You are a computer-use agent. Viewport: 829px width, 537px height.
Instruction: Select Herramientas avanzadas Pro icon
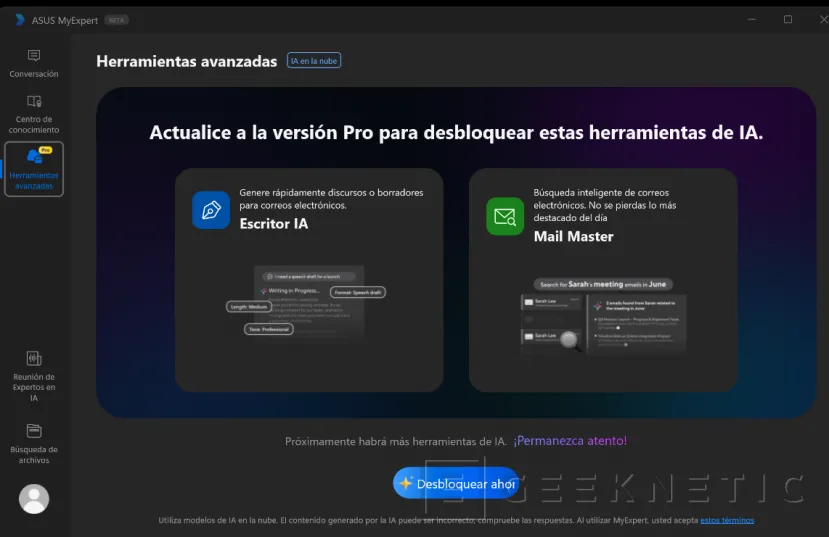tap(35, 156)
